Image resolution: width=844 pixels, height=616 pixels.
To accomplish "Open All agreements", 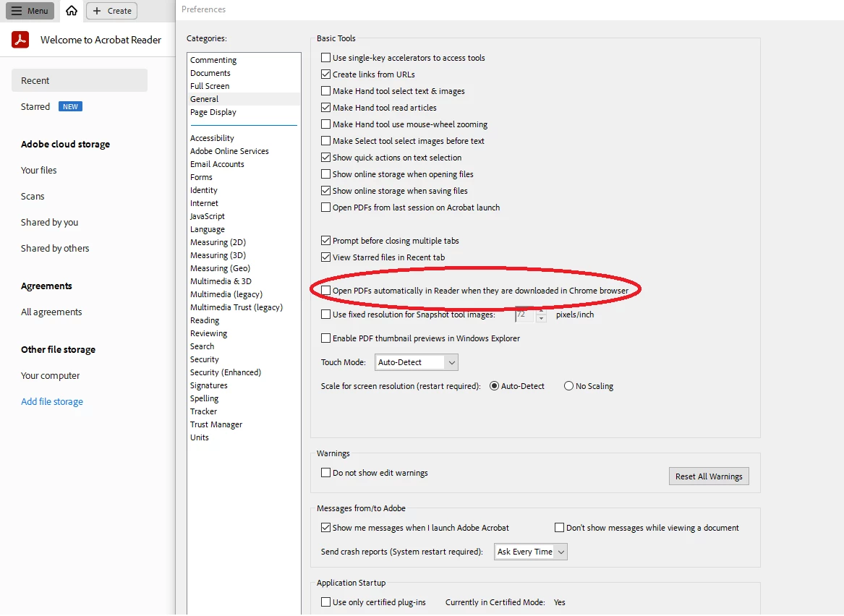I will click(51, 312).
